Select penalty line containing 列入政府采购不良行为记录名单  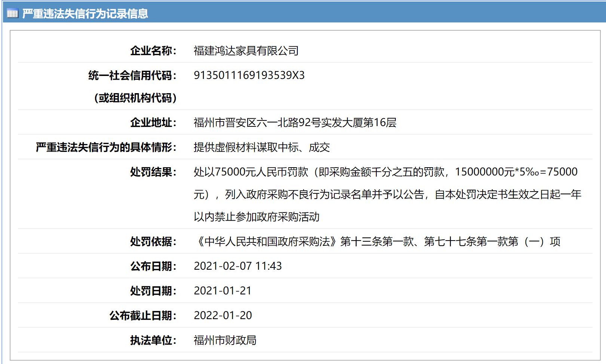click(388, 194)
